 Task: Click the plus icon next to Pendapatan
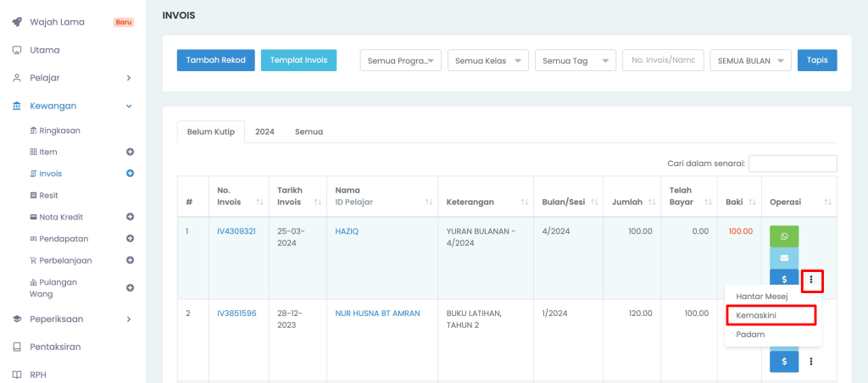click(x=131, y=239)
